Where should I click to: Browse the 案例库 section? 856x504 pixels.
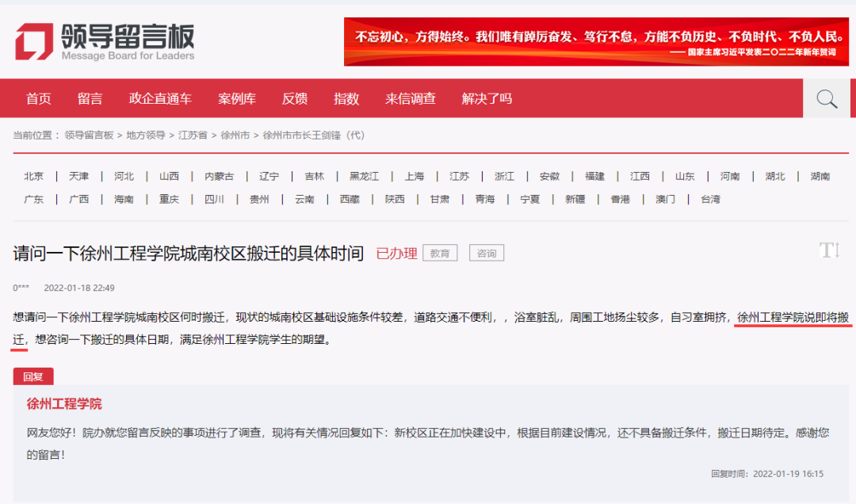click(x=236, y=98)
